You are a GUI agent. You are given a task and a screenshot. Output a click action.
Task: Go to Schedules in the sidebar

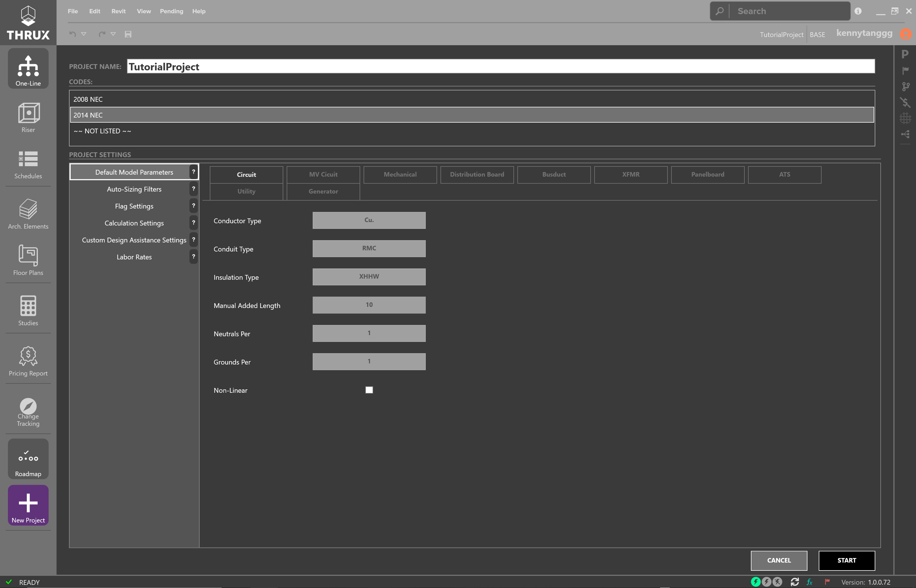click(28, 164)
